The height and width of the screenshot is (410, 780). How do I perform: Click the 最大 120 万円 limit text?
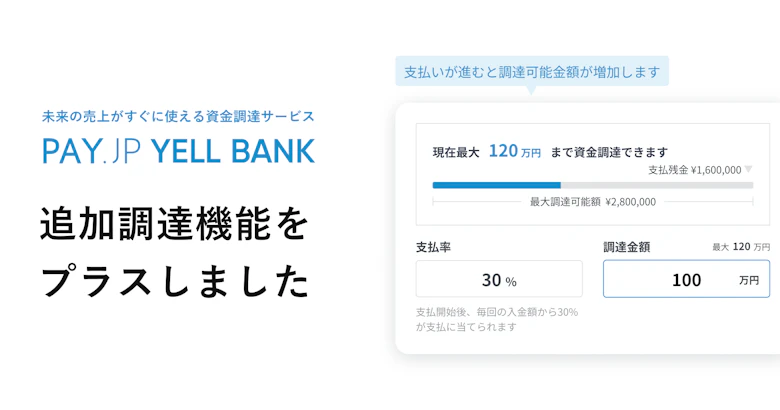(x=741, y=246)
